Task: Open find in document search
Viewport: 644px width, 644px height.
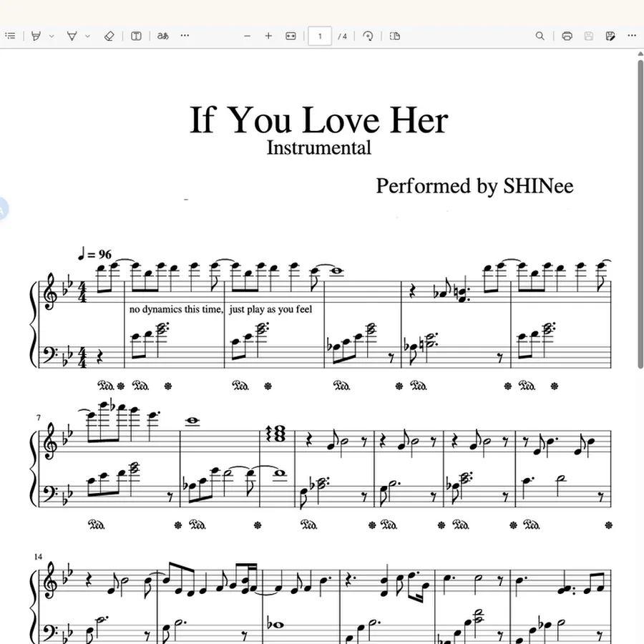Action: [x=540, y=36]
